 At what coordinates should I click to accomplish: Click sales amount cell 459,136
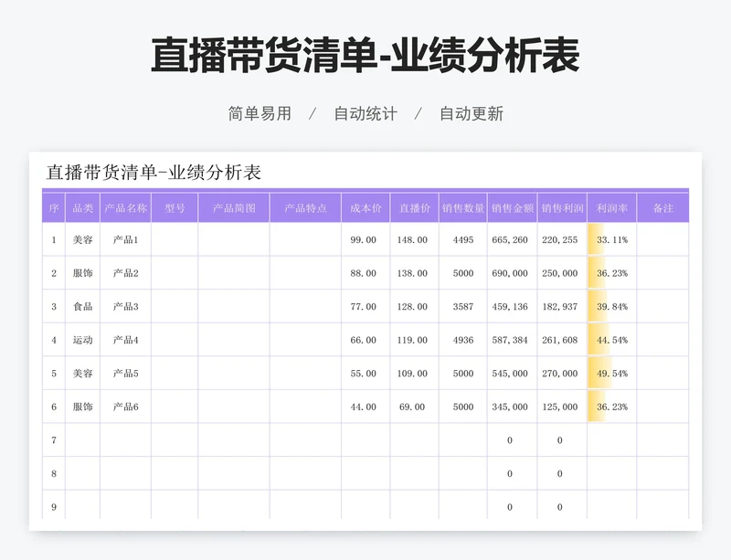pos(513,307)
